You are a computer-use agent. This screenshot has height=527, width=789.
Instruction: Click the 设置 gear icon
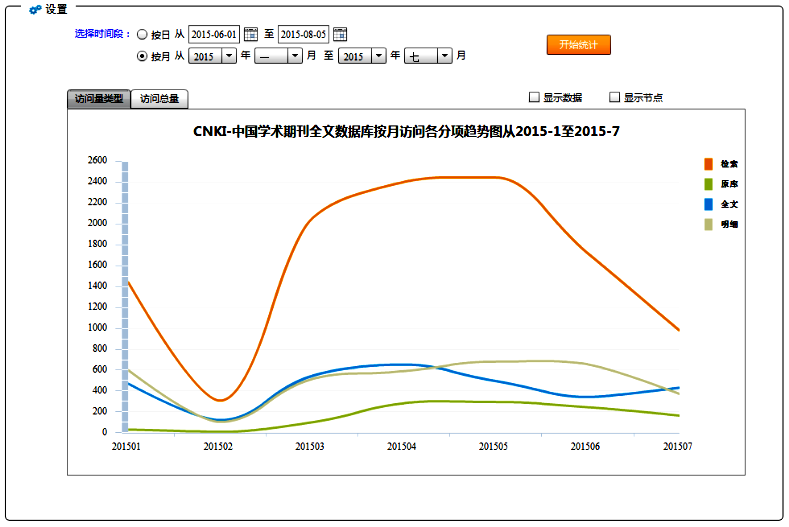click(35, 9)
